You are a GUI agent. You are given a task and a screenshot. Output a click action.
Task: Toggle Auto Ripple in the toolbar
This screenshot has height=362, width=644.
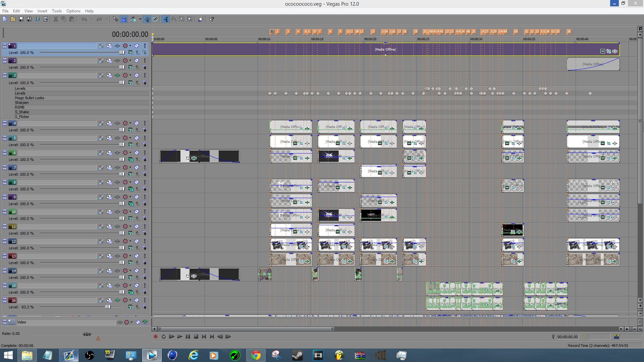pos(133,19)
